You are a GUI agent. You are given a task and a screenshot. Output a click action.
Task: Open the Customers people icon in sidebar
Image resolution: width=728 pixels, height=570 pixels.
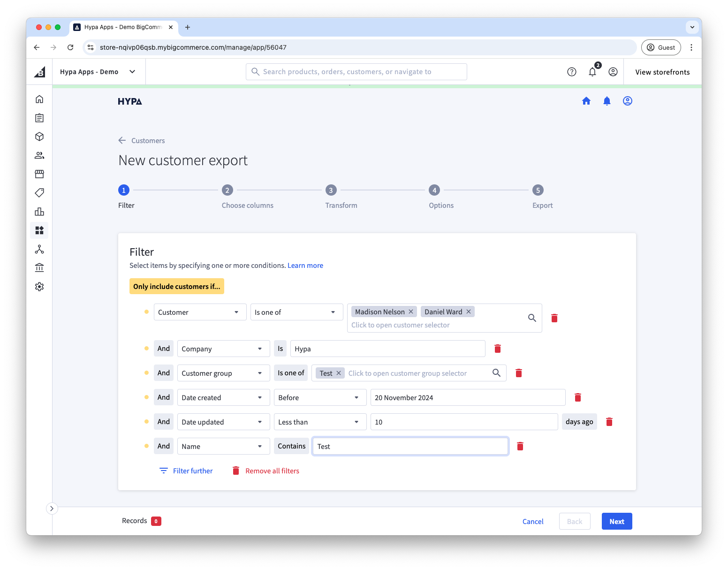(39, 155)
